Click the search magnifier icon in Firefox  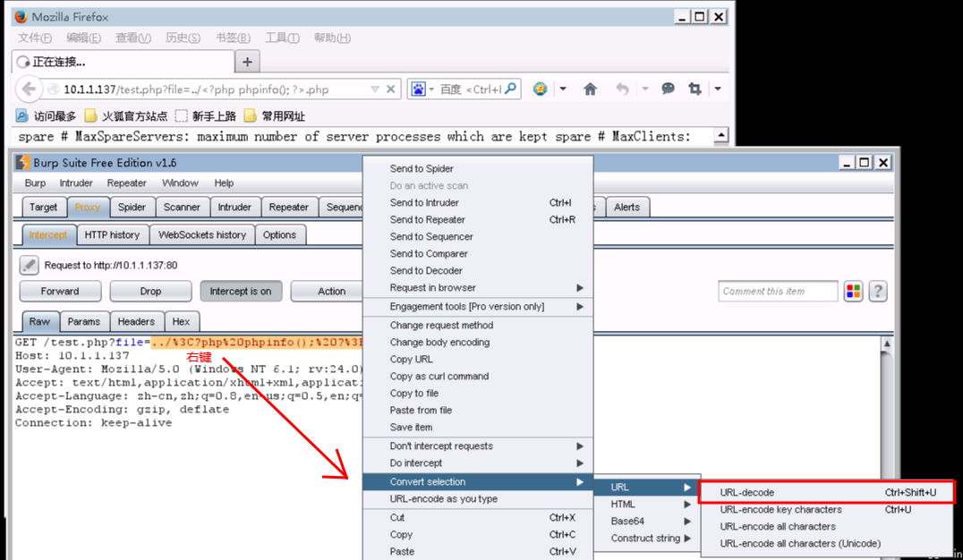(x=511, y=89)
